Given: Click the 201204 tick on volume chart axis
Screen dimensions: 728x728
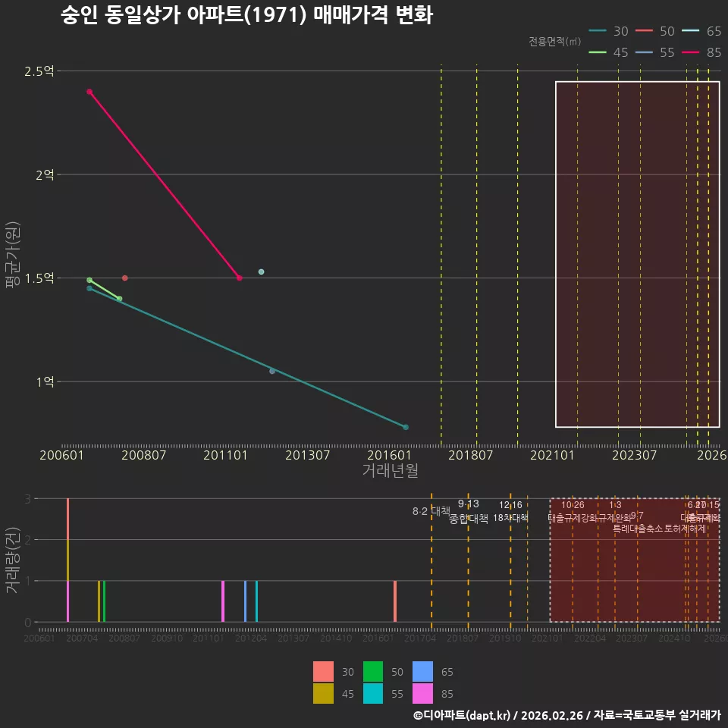Looking at the screenshot, I should pos(251,639).
